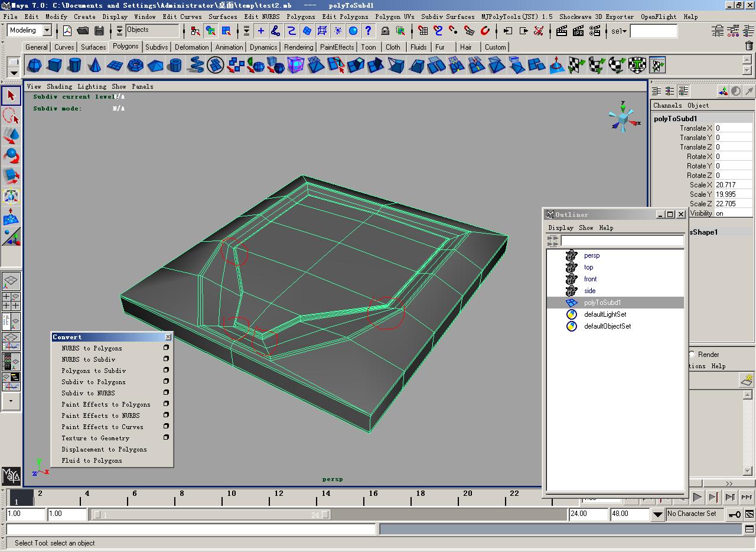Create a polygon cone from shelf
Image resolution: width=756 pixels, height=552 pixels.
pos(95,65)
